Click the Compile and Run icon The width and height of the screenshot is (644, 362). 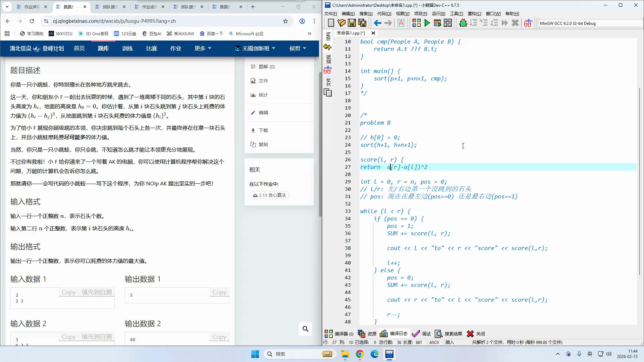pyautogui.click(x=437, y=23)
